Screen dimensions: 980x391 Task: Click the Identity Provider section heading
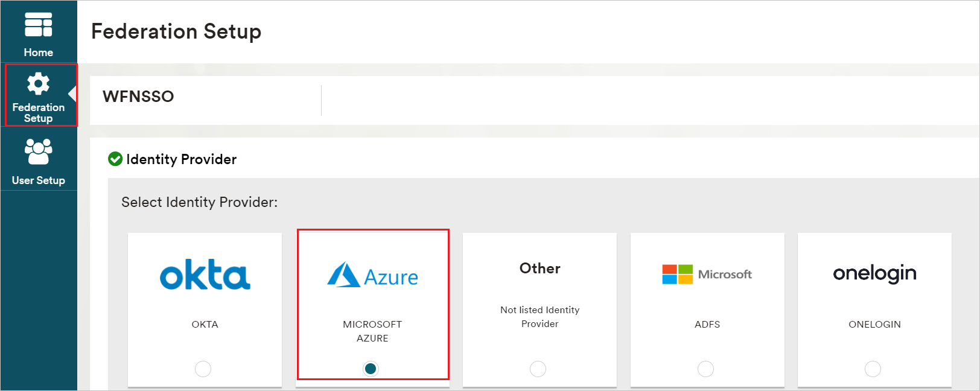coord(181,159)
